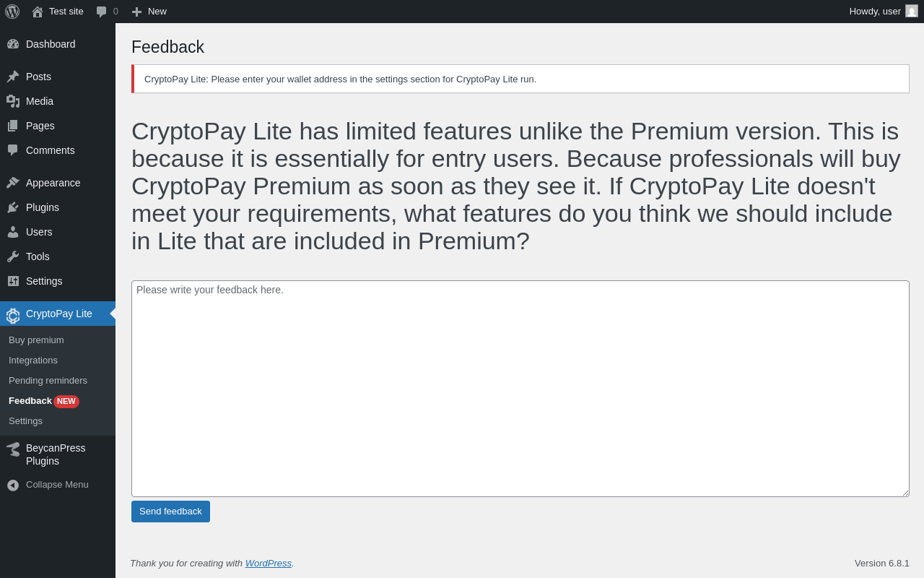Click the Tools wrench icon
Screen dimensions: 924x578
[13, 256]
